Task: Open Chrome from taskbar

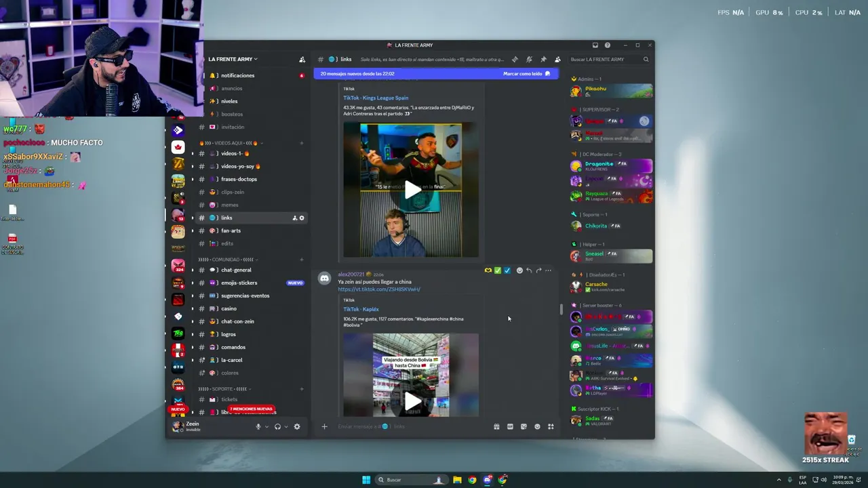Action: tap(473, 480)
